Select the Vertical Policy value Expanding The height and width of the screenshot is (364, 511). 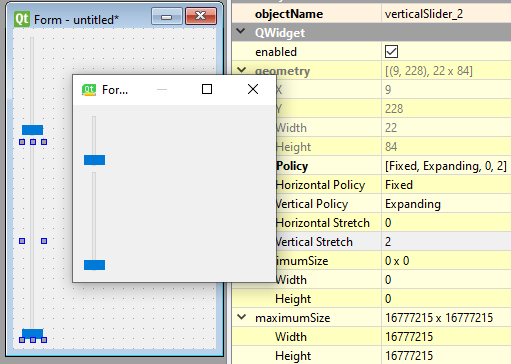[446, 204]
